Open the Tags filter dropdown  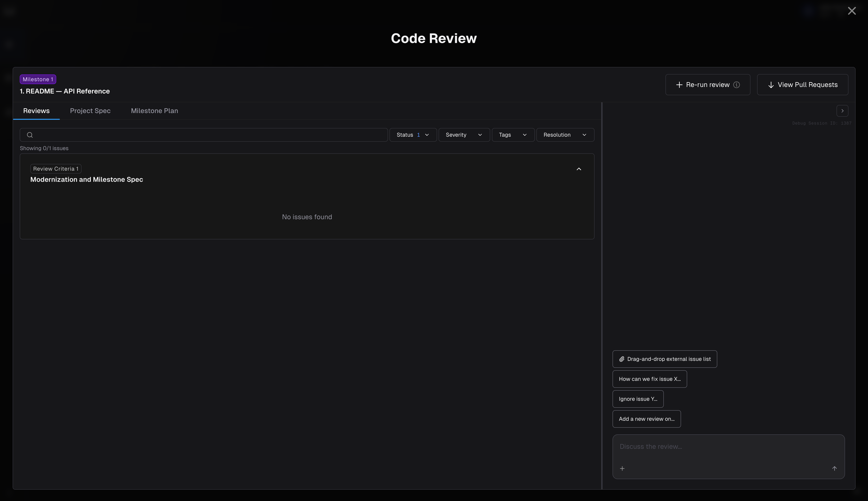tap(513, 135)
